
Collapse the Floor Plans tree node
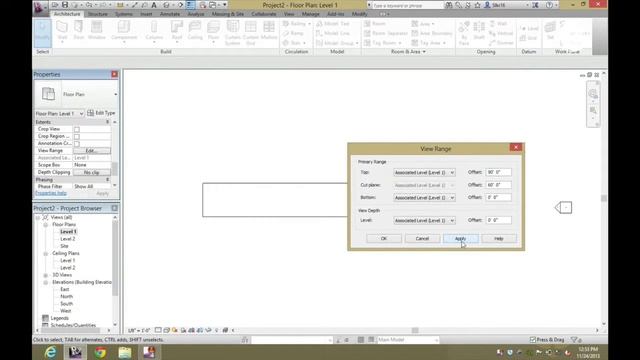point(46,224)
